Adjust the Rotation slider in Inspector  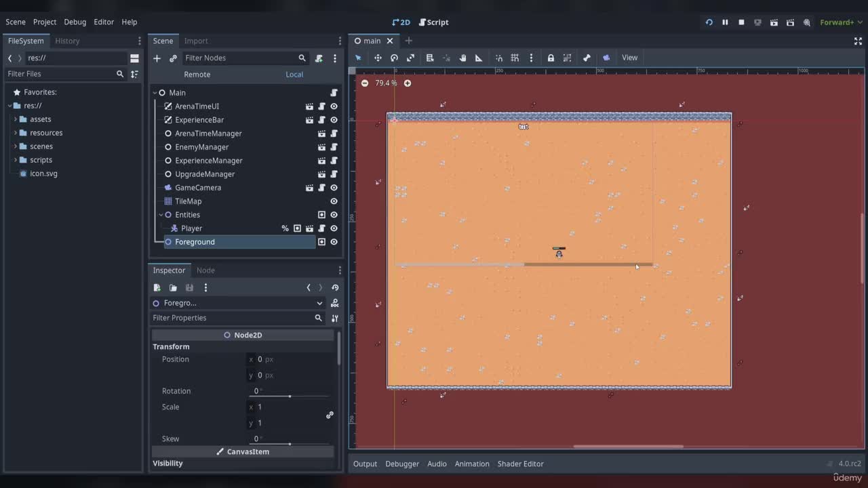point(290,395)
